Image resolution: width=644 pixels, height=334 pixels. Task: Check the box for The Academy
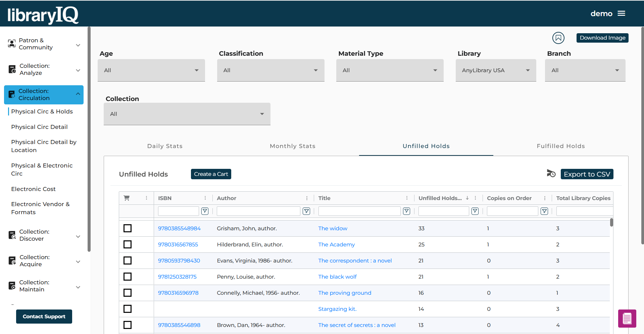point(128,244)
